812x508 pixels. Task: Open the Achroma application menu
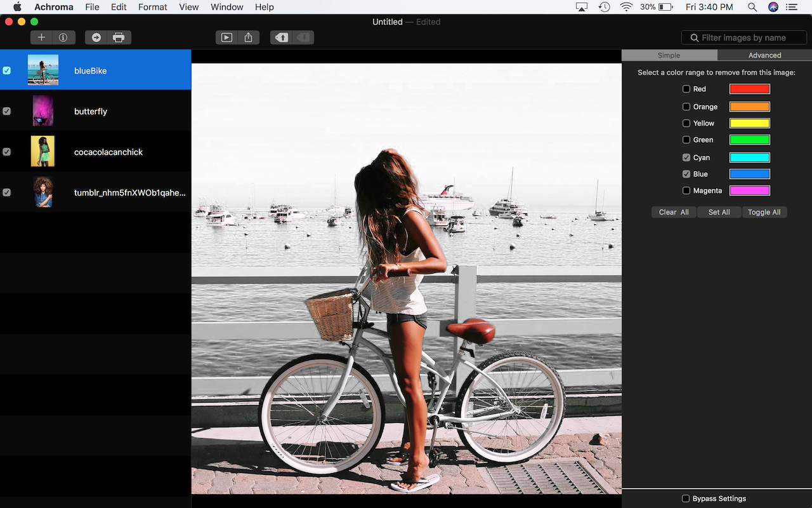click(x=54, y=7)
